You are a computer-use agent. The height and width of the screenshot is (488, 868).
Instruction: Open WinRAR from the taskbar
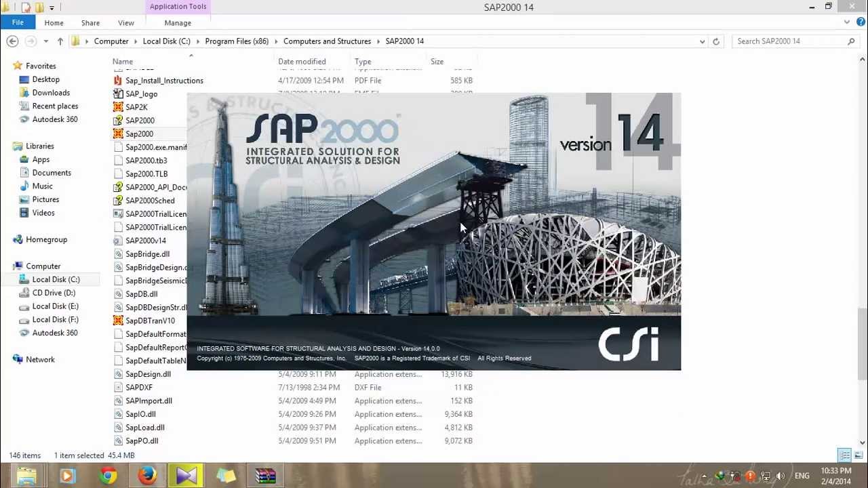click(x=266, y=476)
